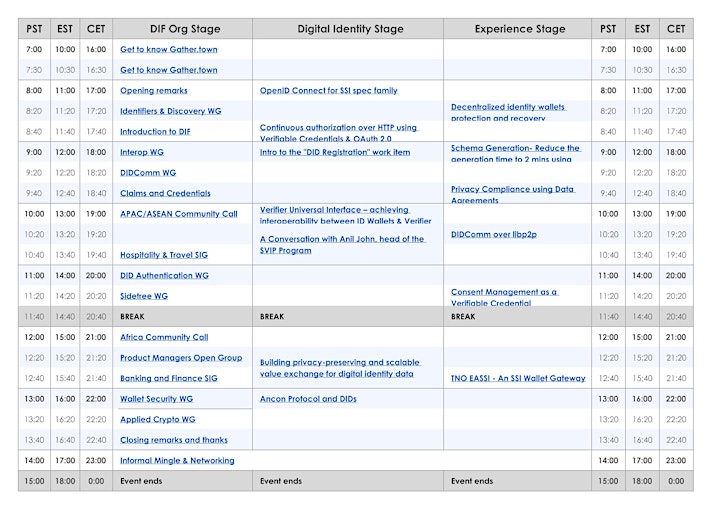Click 'Product Managers Open Group' link

click(181, 358)
